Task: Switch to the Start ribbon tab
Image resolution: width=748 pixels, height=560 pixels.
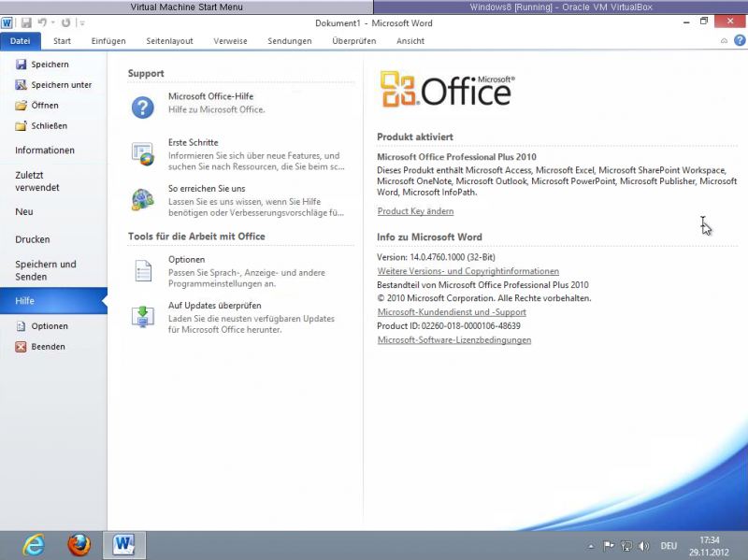Action: pos(62,41)
